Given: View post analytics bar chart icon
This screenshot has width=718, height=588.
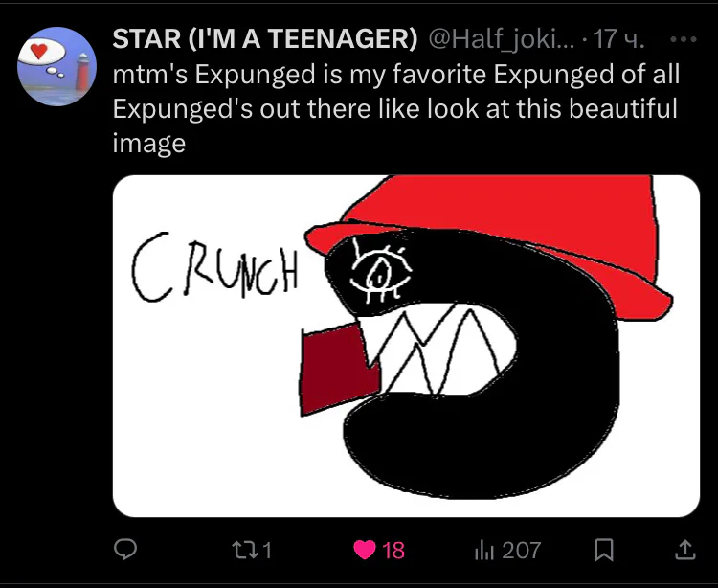Looking at the screenshot, I should (x=485, y=550).
